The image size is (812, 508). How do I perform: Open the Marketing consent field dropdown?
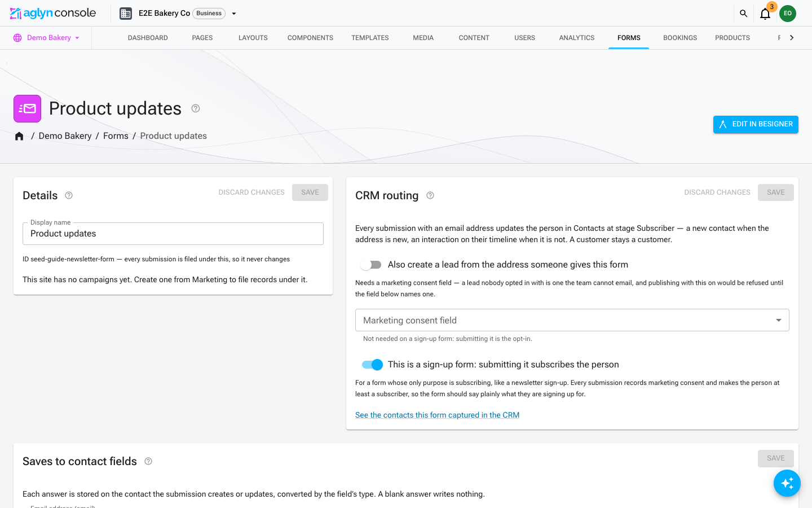(x=572, y=320)
